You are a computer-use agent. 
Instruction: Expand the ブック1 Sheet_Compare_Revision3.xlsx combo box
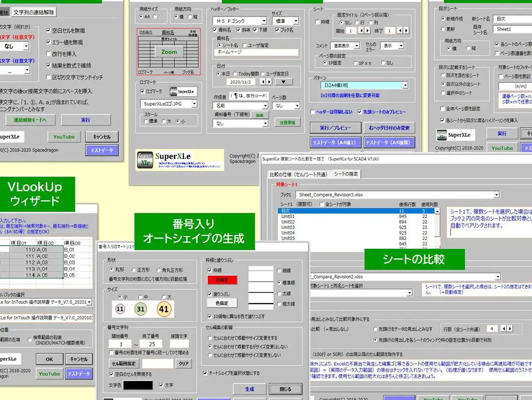pyautogui.click(x=496, y=195)
